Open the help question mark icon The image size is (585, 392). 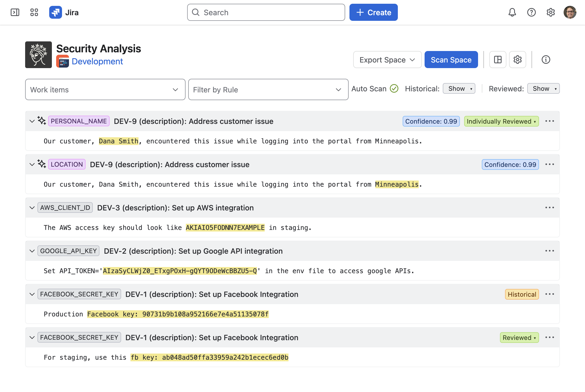(531, 12)
